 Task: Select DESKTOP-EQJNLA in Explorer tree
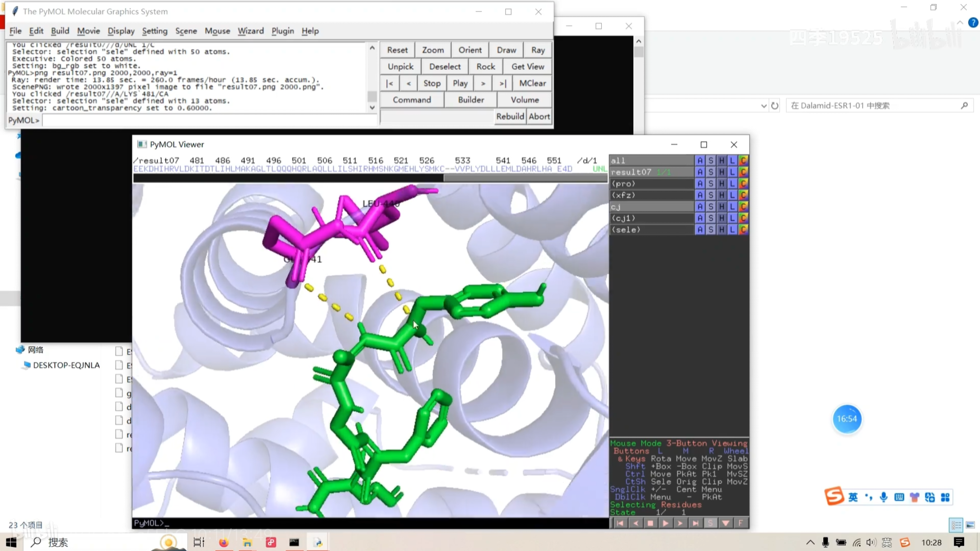click(66, 365)
